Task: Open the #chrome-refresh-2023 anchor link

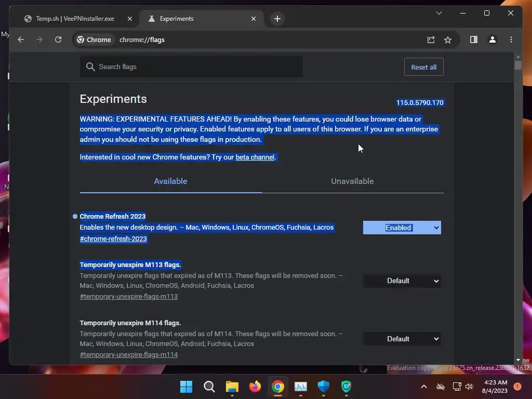Action: [113, 239]
